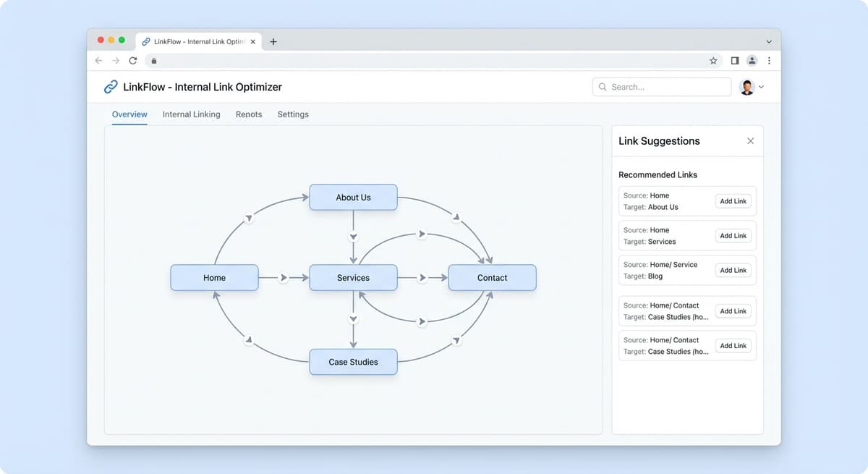This screenshot has height=474, width=868.
Task: Click in the Search input field
Action: coord(665,87)
